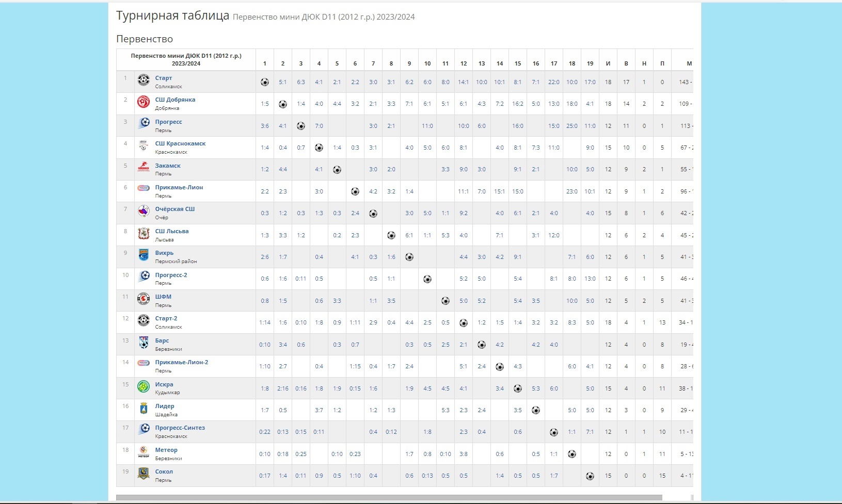Viewport: 842px width, 504px height.
Task: Click the Прогресс-Синтез team logo
Action: click(x=144, y=430)
